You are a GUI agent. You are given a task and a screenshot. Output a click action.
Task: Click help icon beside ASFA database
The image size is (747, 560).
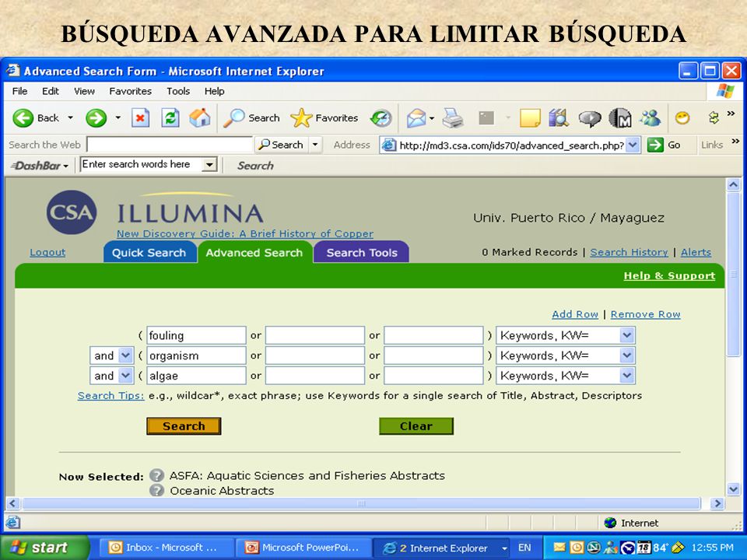156,475
